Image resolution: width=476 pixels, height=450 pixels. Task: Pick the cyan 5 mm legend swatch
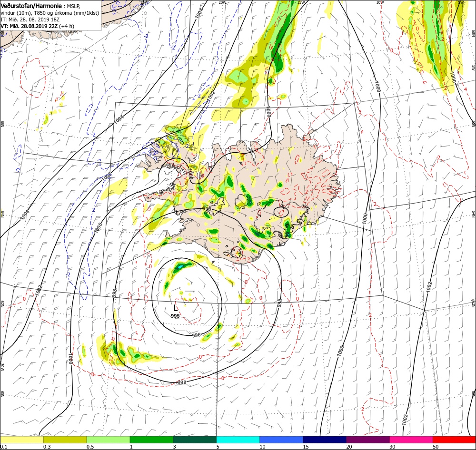(x=238, y=440)
